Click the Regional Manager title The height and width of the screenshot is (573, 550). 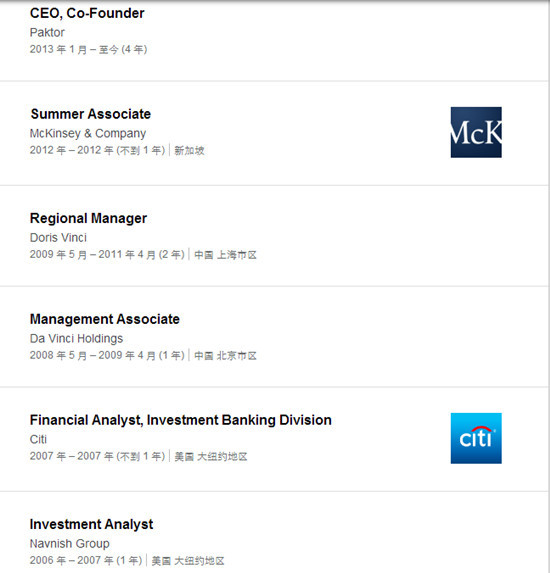[x=88, y=219]
